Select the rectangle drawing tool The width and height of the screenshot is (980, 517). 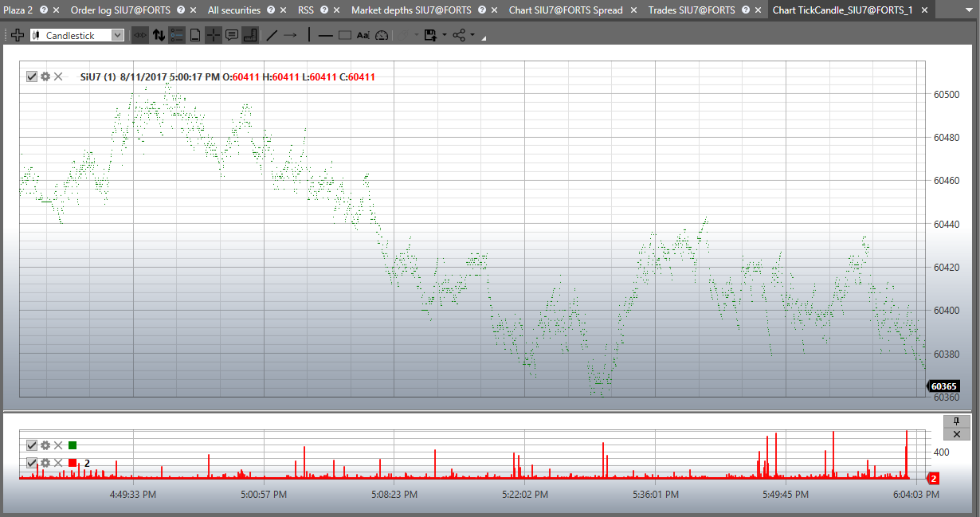tap(344, 35)
